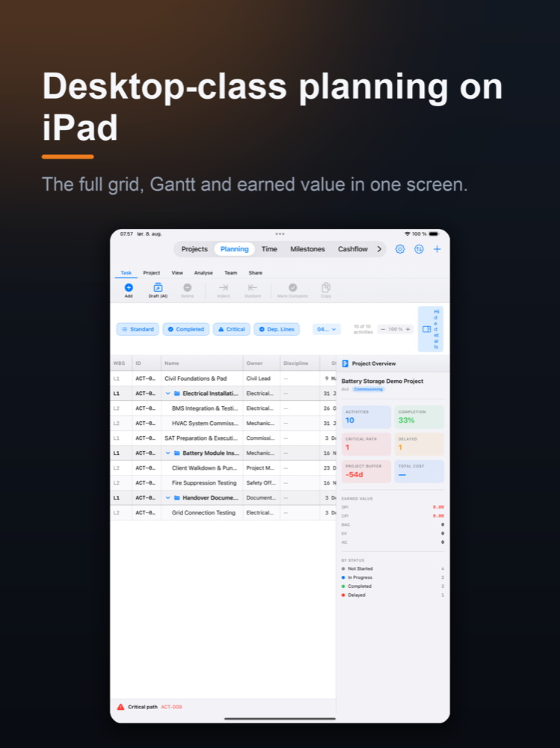The image size is (560, 748).
Task: Open the Team ribbon tab
Action: pyautogui.click(x=231, y=273)
